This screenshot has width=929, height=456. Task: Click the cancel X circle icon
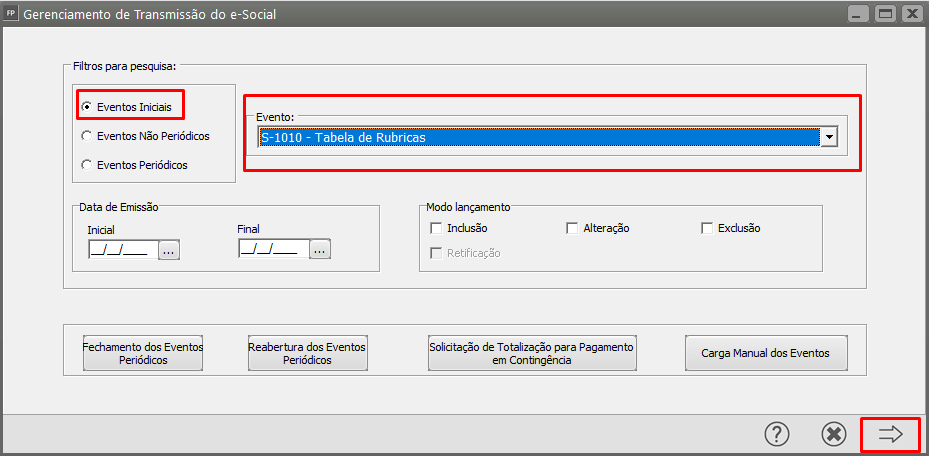[x=833, y=433]
